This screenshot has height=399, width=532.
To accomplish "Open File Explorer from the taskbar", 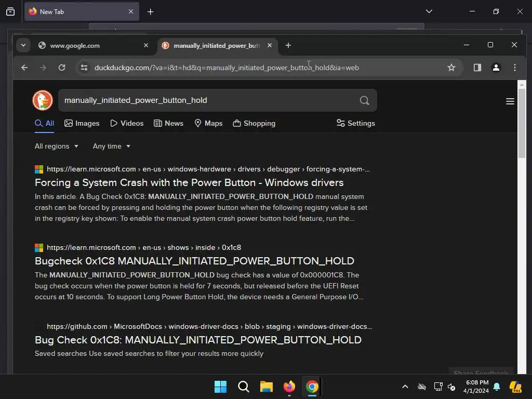I will (x=267, y=387).
